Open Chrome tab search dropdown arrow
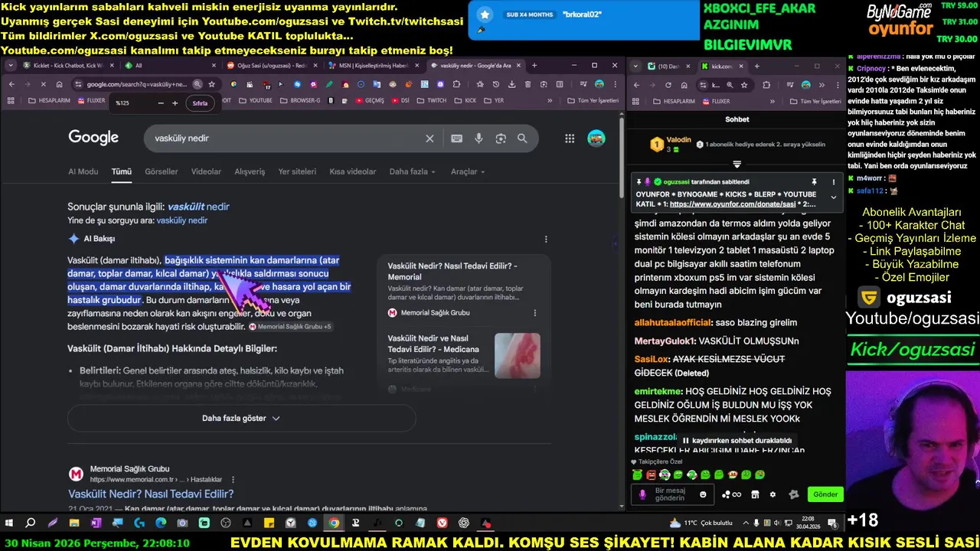The height and width of the screenshot is (551, 980). point(11,65)
